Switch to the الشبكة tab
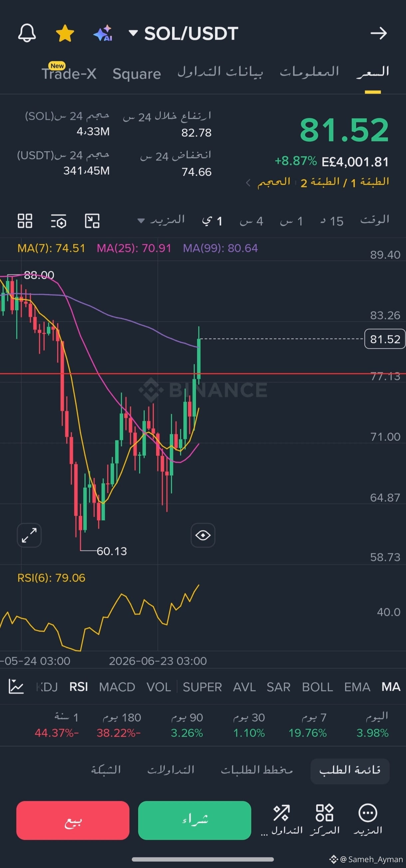The height and width of the screenshot is (868, 406). [106, 770]
